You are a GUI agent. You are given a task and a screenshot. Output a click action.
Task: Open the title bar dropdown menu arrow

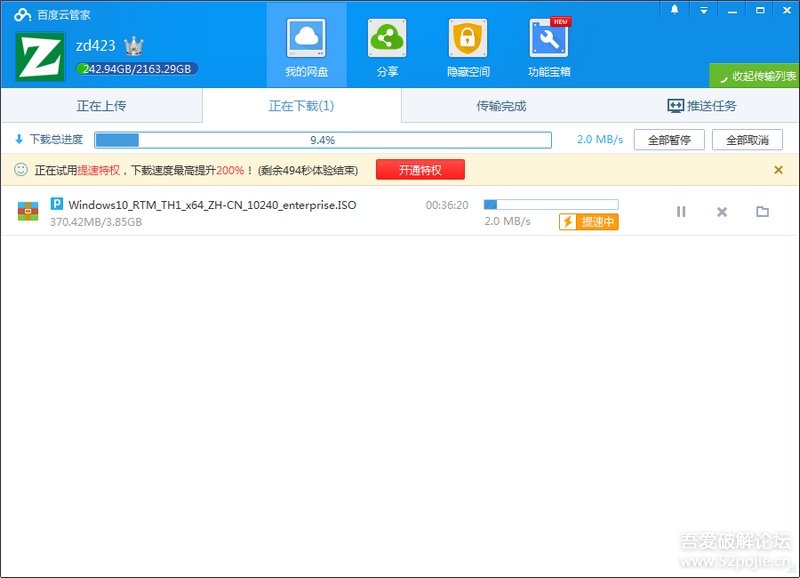tap(704, 9)
